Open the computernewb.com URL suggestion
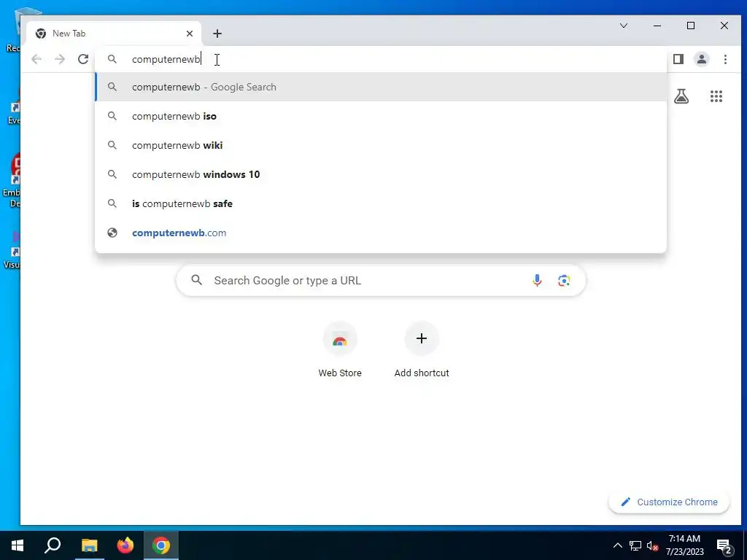 [x=381, y=233]
